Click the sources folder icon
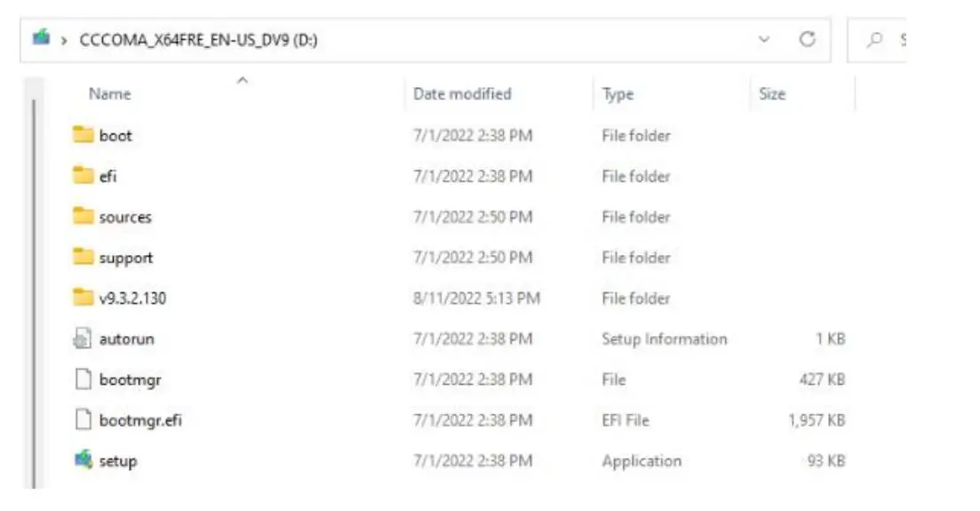 click(84, 217)
